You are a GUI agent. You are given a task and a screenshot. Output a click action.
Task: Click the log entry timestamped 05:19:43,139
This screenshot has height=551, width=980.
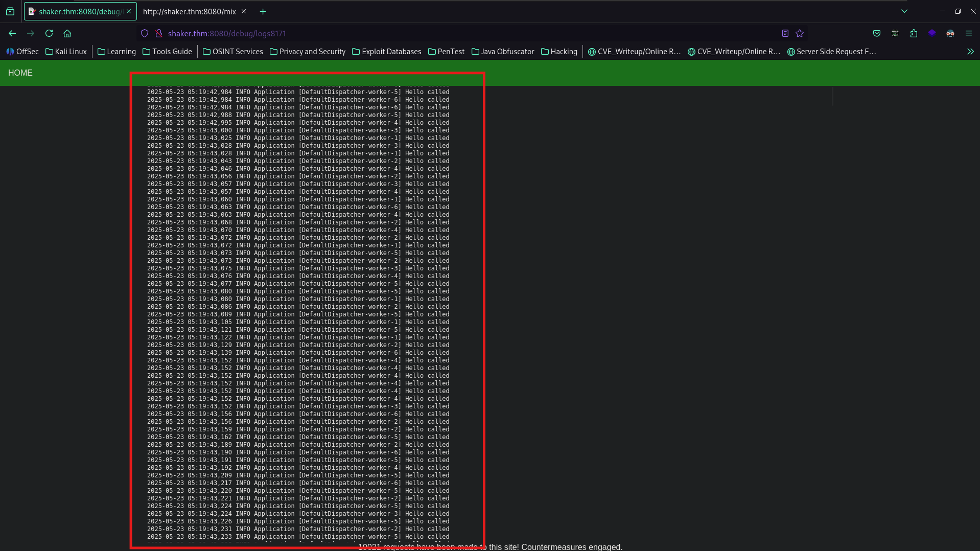(298, 353)
